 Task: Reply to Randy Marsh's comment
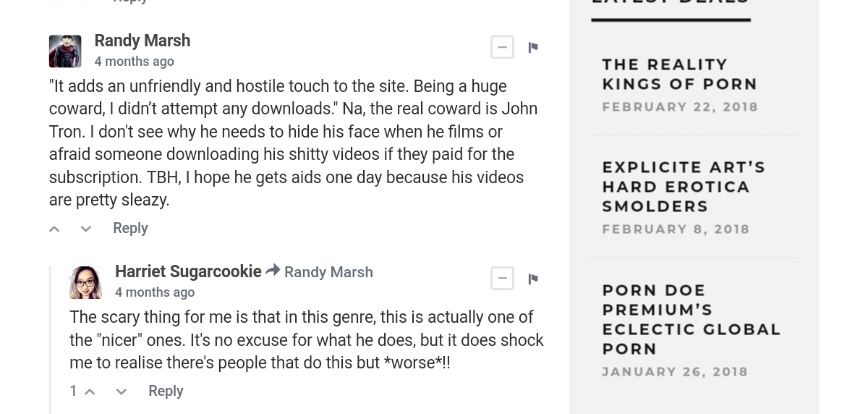coord(130,228)
